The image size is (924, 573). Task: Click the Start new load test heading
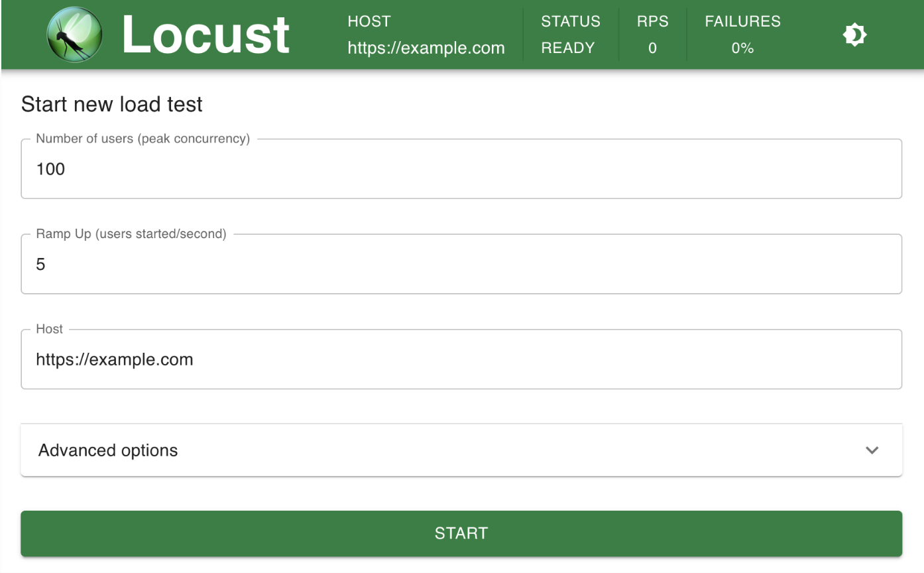tap(111, 104)
